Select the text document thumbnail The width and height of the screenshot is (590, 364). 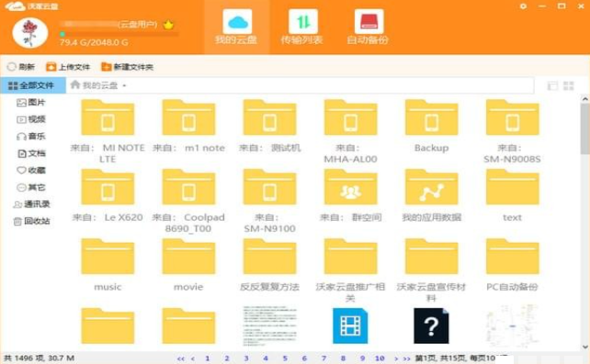tap(269, 325)
